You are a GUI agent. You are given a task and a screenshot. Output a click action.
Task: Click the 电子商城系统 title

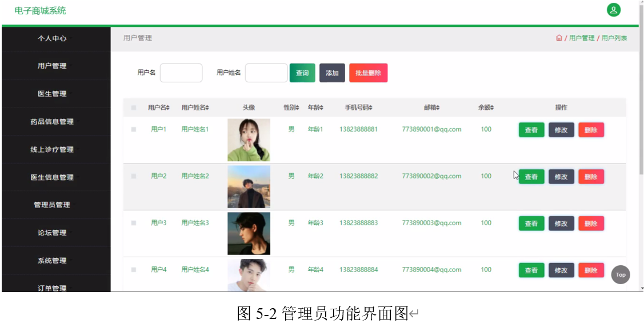click(40, 11)
